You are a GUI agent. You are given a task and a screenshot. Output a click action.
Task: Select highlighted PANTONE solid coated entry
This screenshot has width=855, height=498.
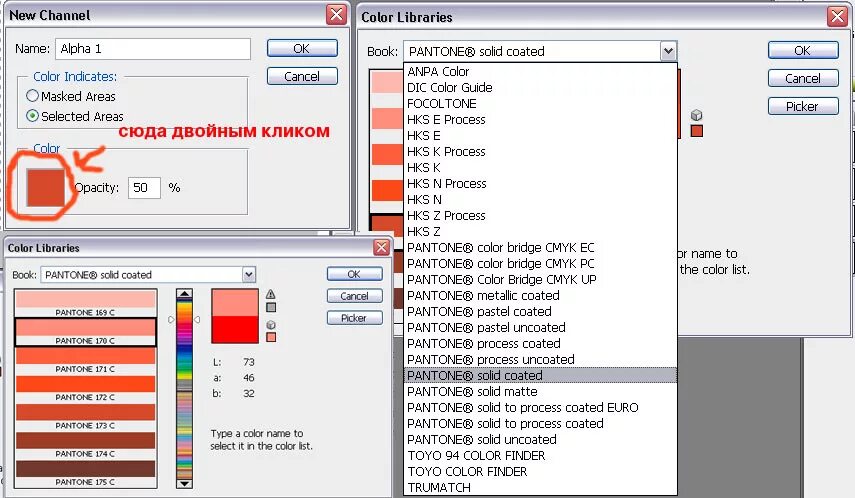pos(540,375)
